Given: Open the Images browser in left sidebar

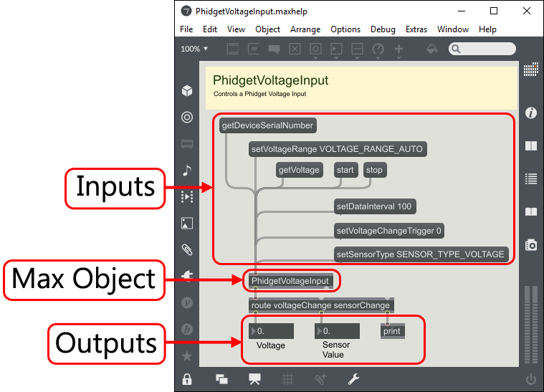Looking at the screenshot, I should [x=187, y=223].
